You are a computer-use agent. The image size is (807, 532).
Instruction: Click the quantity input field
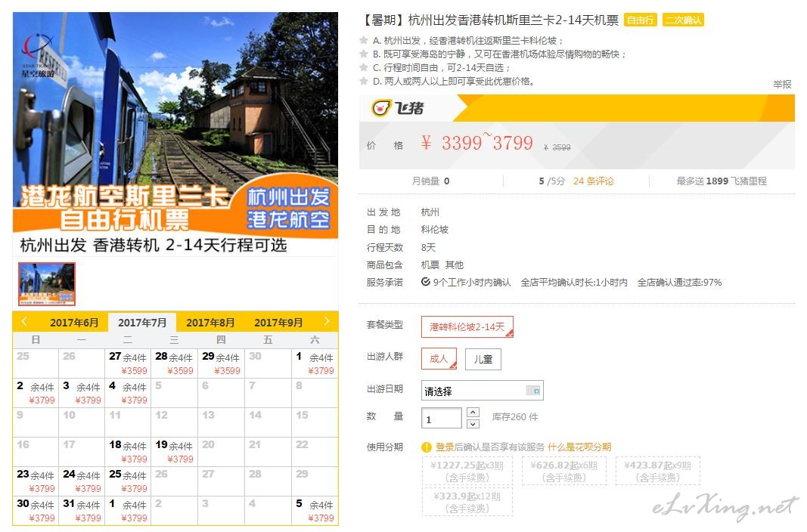441,418
